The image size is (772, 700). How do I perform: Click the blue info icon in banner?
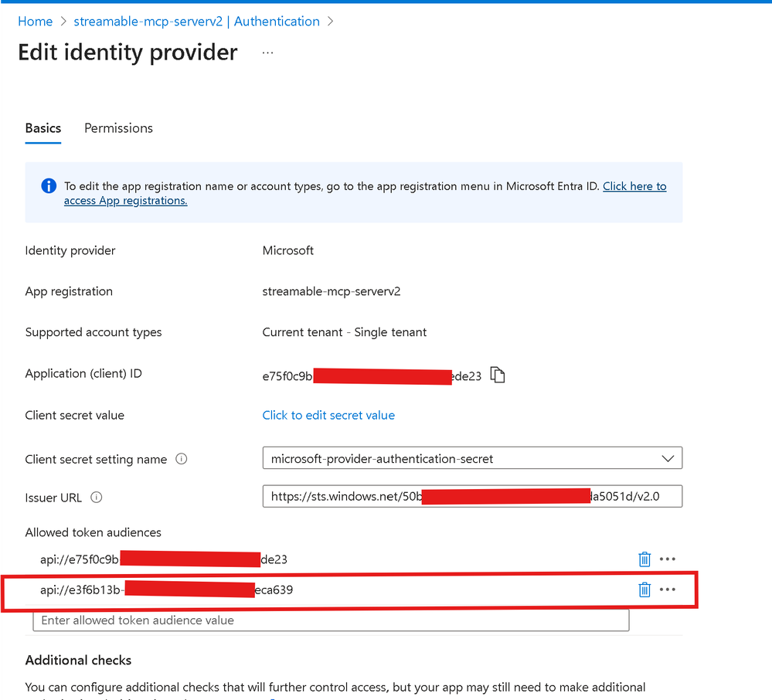tap(49, 185)
